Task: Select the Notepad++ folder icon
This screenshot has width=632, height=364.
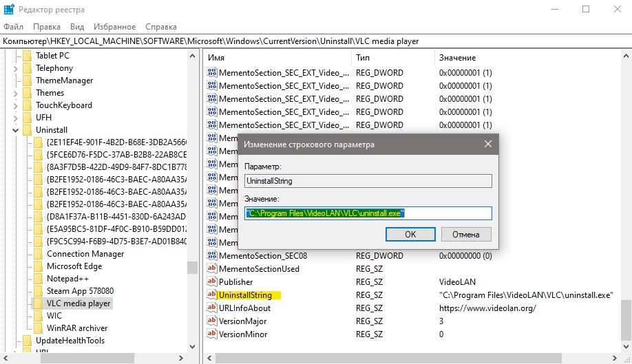Action: [x=39, y=279]
